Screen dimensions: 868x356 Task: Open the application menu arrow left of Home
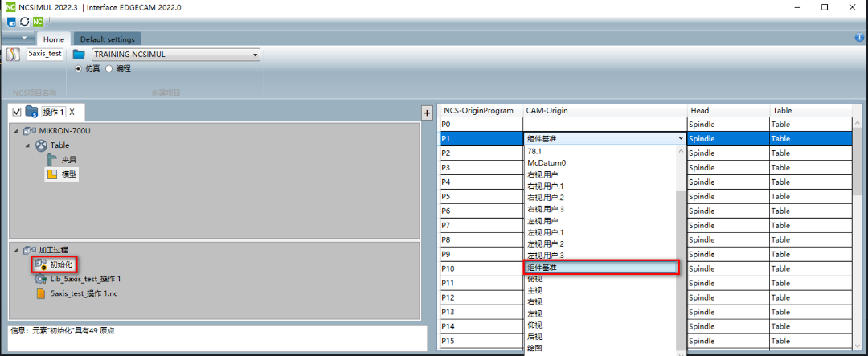(18, 39)
